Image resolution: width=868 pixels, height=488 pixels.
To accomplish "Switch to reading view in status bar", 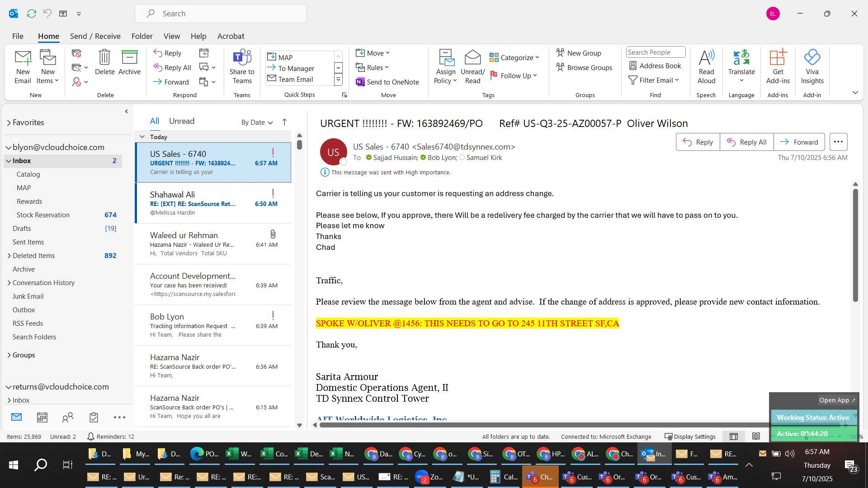I will coord(756,436).
